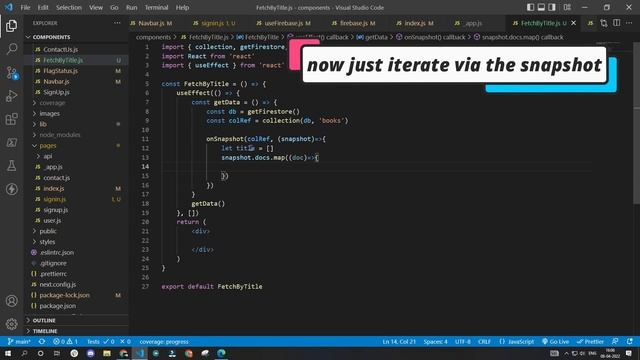Expand the OUTLINE section
The height and width of the screenshot is (360, 640).
76,320
